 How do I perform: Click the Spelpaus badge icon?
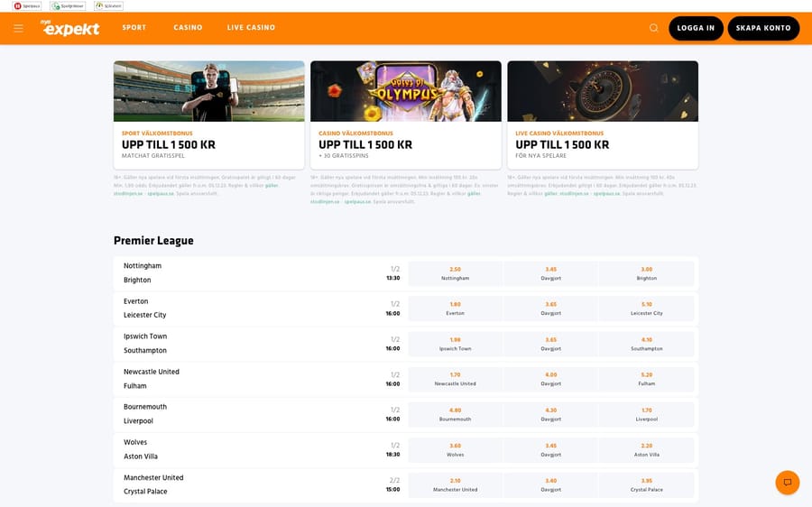(x=29, y=5)
